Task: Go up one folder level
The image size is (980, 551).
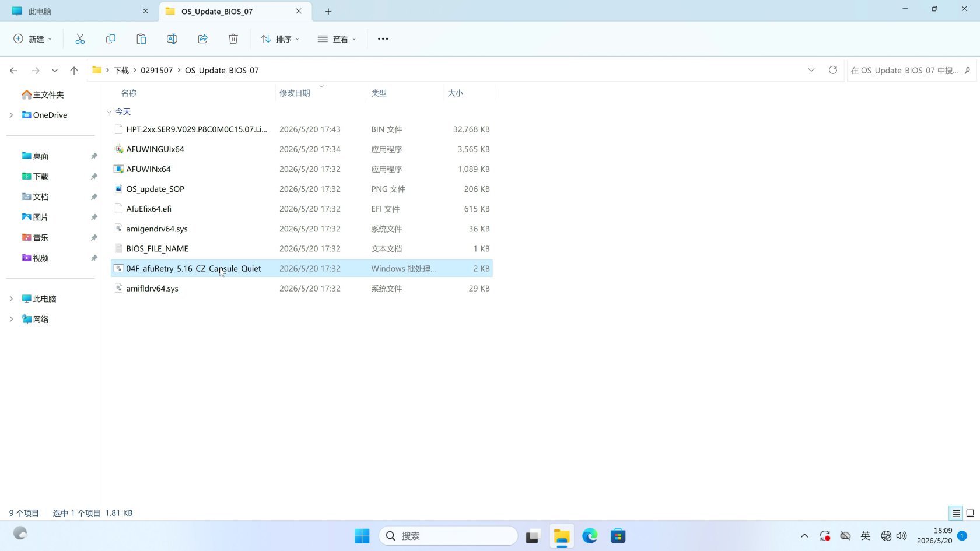Action: click(x=74, y=71)
